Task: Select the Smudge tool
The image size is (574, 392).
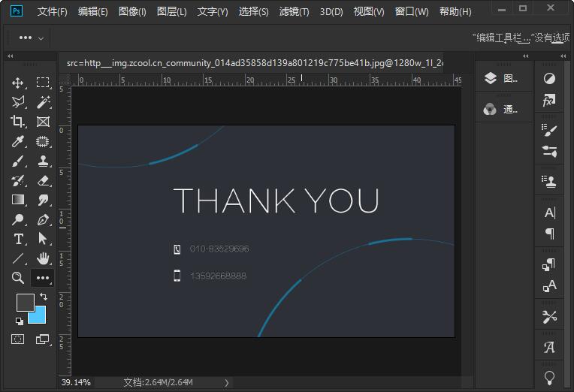Action: pyautogui.click(x=43, y=200)
